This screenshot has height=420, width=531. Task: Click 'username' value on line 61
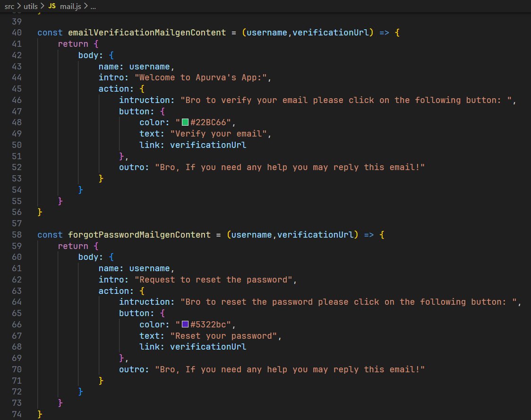pyautogui.click(x=149, y=269)
